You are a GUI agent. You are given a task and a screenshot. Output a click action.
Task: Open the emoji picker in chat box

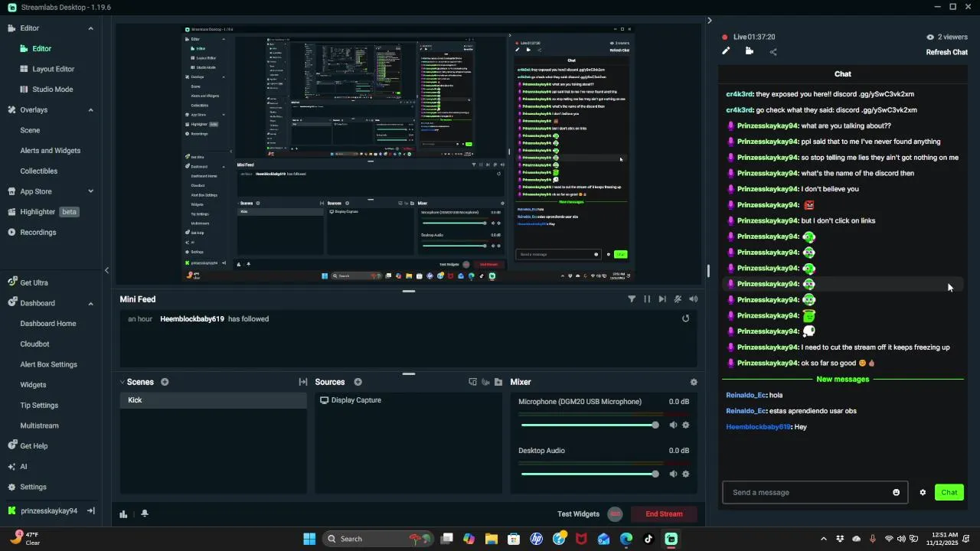click(897, 492)
